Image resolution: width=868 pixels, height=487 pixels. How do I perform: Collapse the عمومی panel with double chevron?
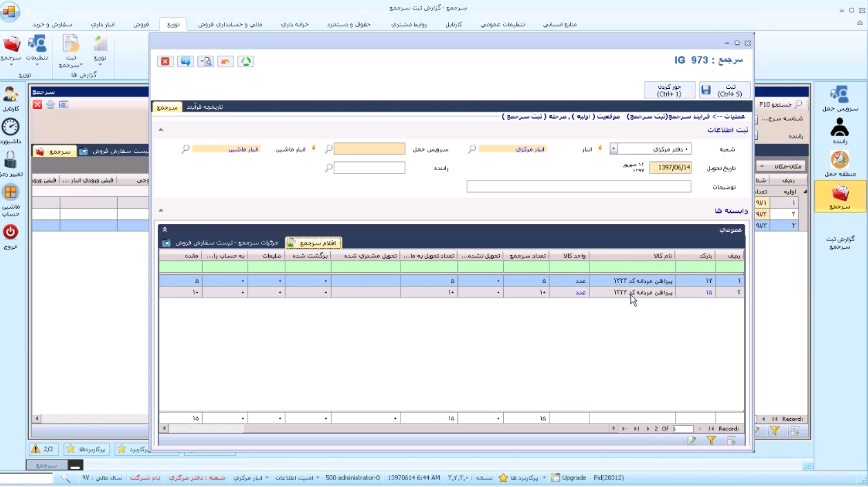click(165, 229)
